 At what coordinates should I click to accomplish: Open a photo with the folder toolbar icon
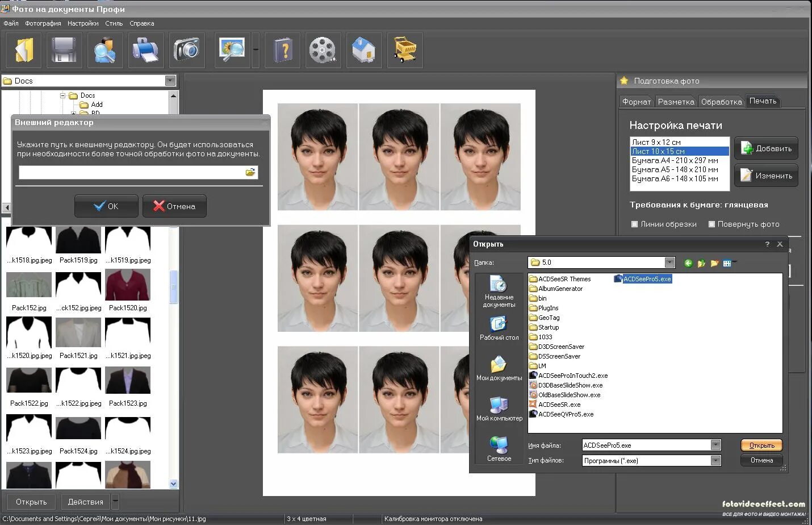click(23, 50)
